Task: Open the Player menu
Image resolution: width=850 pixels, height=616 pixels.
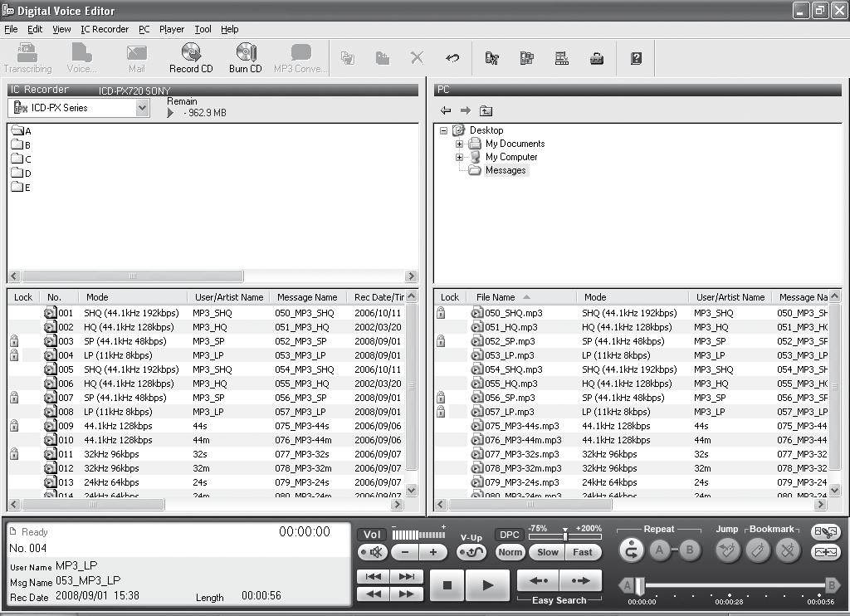Action: click(x=171, y=29)
